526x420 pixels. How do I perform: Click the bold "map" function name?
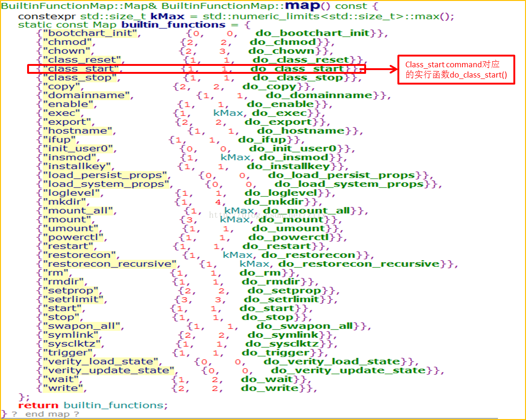pos(303,6)
